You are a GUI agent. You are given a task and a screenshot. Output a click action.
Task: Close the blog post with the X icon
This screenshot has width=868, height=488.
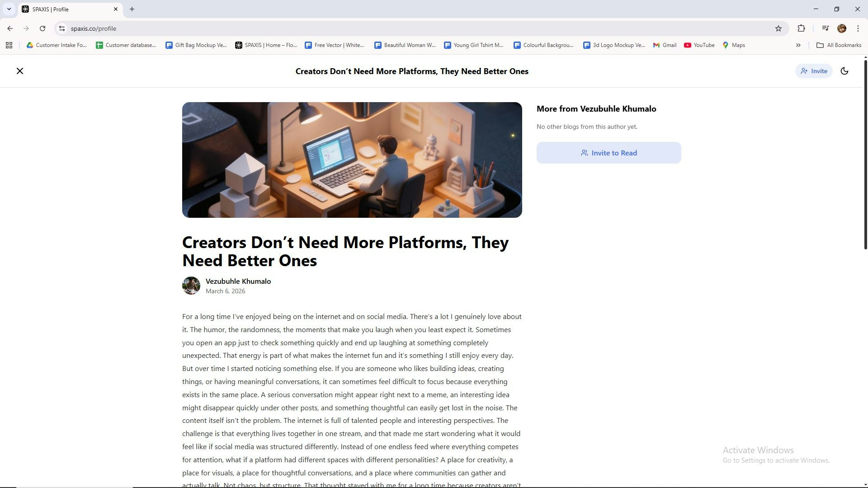20,71
